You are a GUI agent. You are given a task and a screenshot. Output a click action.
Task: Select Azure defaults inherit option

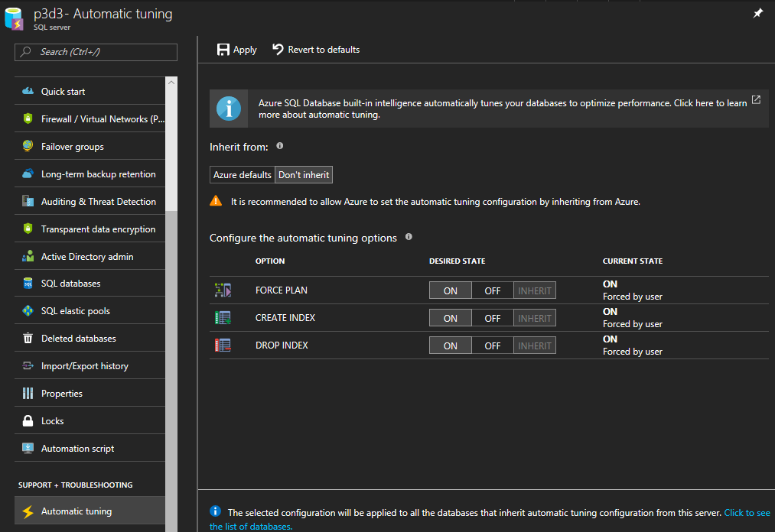[x=242, y=175]
